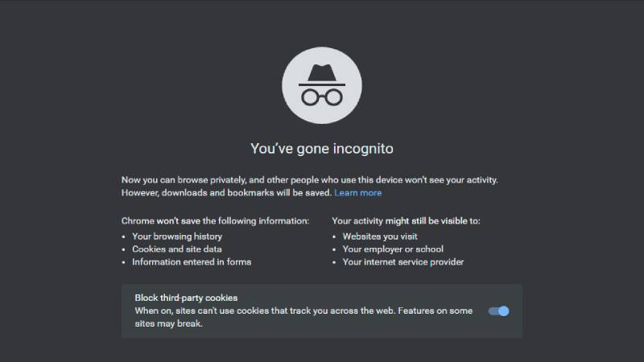This screenshot has height=362, width=644.
Task: Click "Your internet service provider" list item
Action: (403, 262)
